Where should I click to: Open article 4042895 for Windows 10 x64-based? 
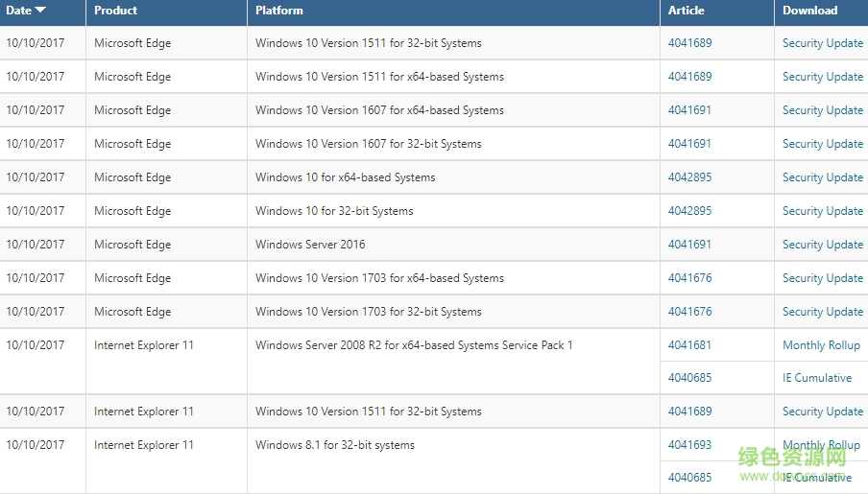click(690, 177)
